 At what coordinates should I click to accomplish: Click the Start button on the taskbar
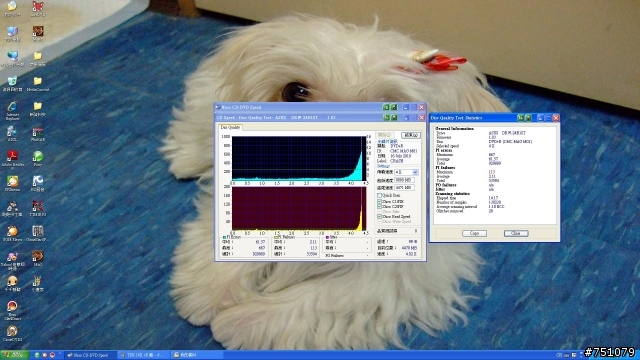tap(14, 355)
